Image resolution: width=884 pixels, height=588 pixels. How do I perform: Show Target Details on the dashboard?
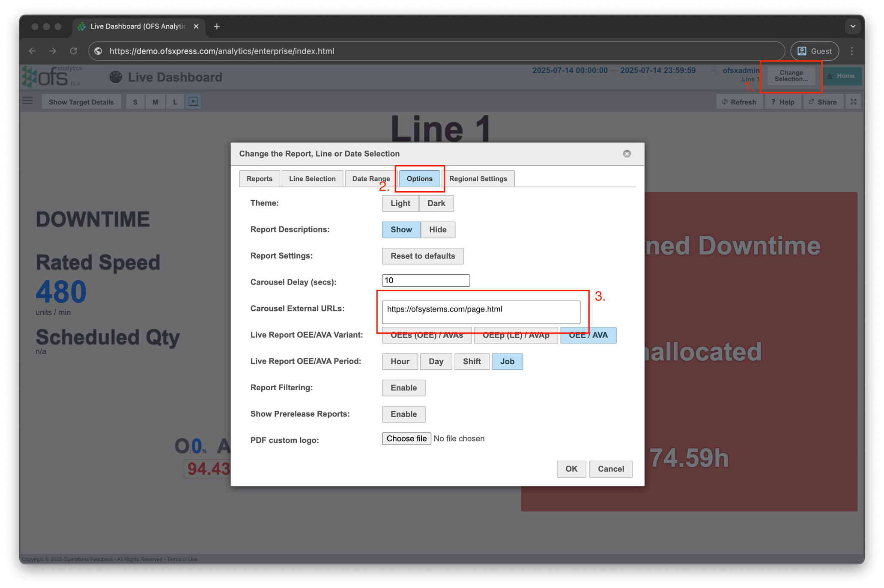(81, 101)
